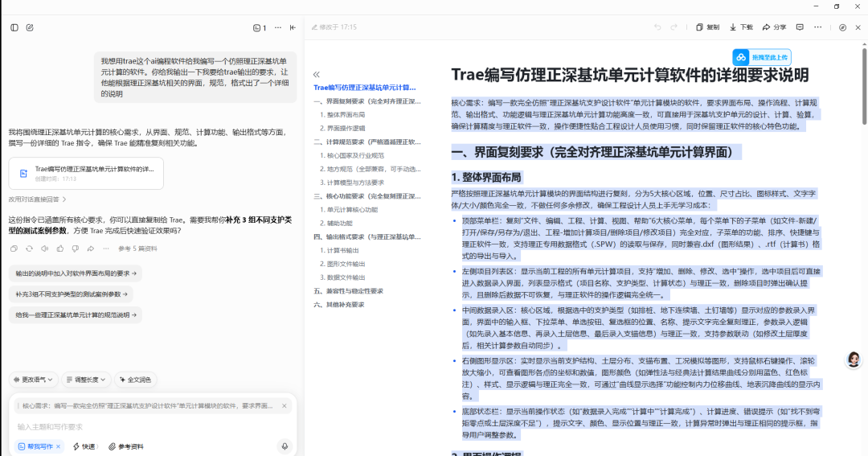The image size is (868, 456).
Task: Open the 快速 speed mode selector
Action: (x=85, y=446)
